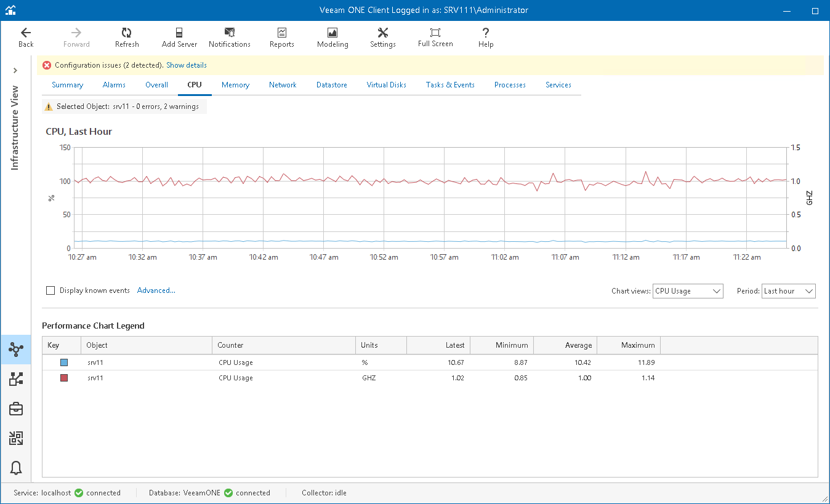The width and height of the screenshot is (830, 504).
Task: Click the Database connected green check icon
Action: [x=228, y=493]
